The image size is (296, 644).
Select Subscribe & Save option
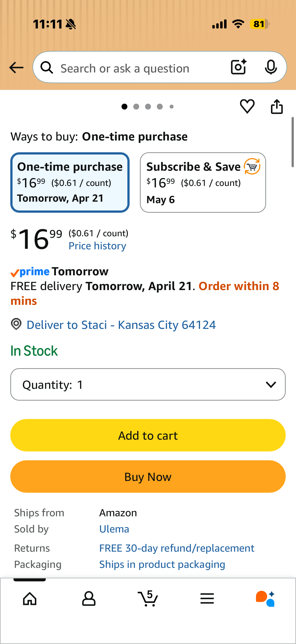pos(203,182)
